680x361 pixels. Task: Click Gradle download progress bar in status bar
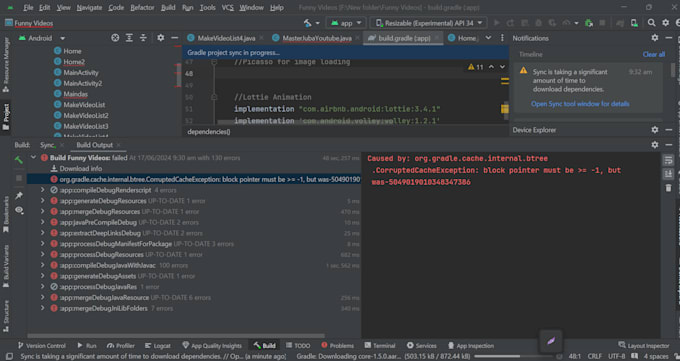click(515, 356)
